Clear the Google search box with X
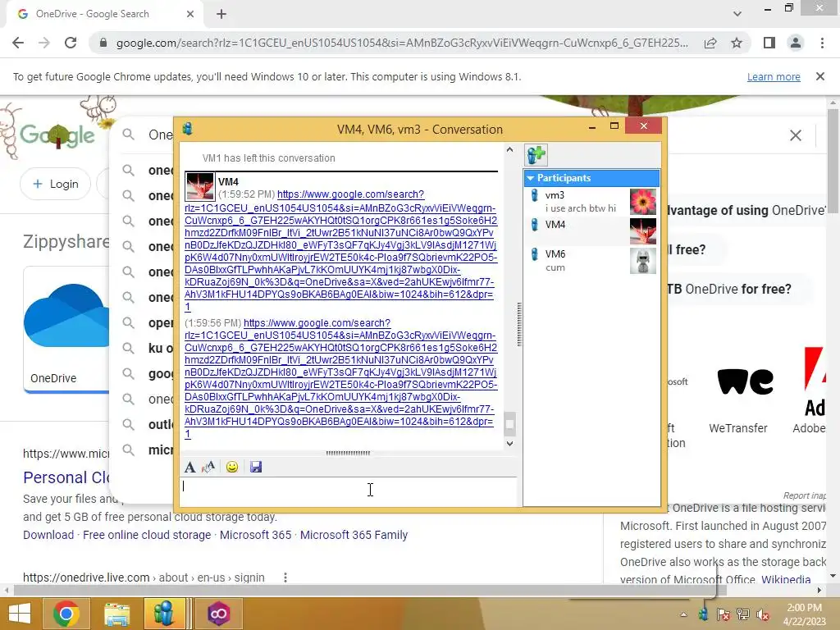 point(796,135)
